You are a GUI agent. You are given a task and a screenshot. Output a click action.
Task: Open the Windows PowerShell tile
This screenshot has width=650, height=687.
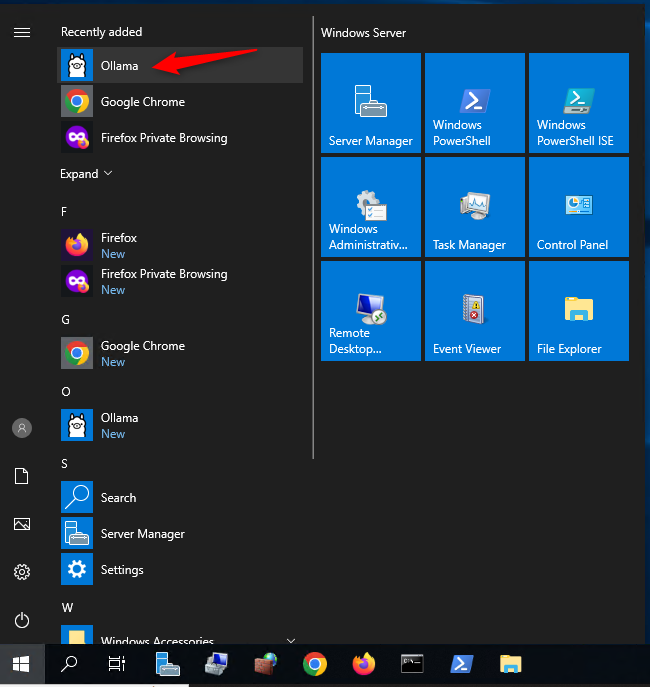[475, 103]
